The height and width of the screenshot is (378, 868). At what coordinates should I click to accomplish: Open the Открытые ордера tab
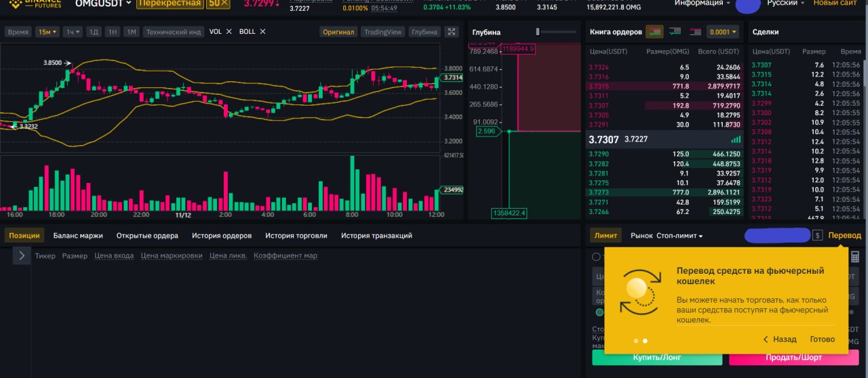147,236
